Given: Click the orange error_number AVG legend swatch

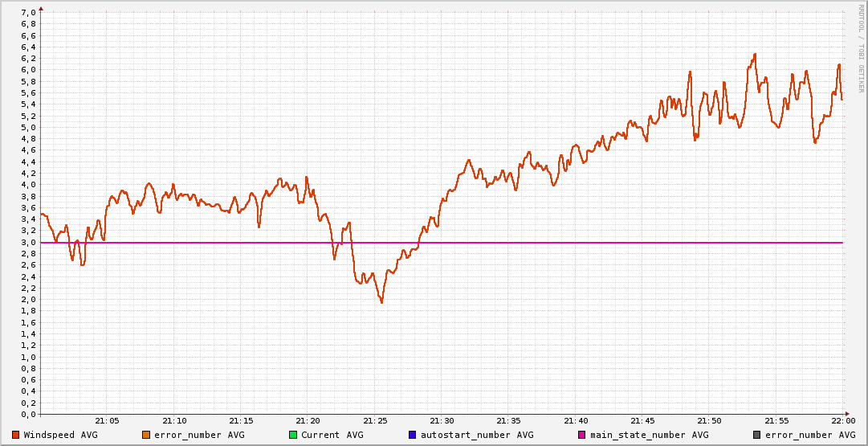Looking at the screenshot, I should click(145, 435).
